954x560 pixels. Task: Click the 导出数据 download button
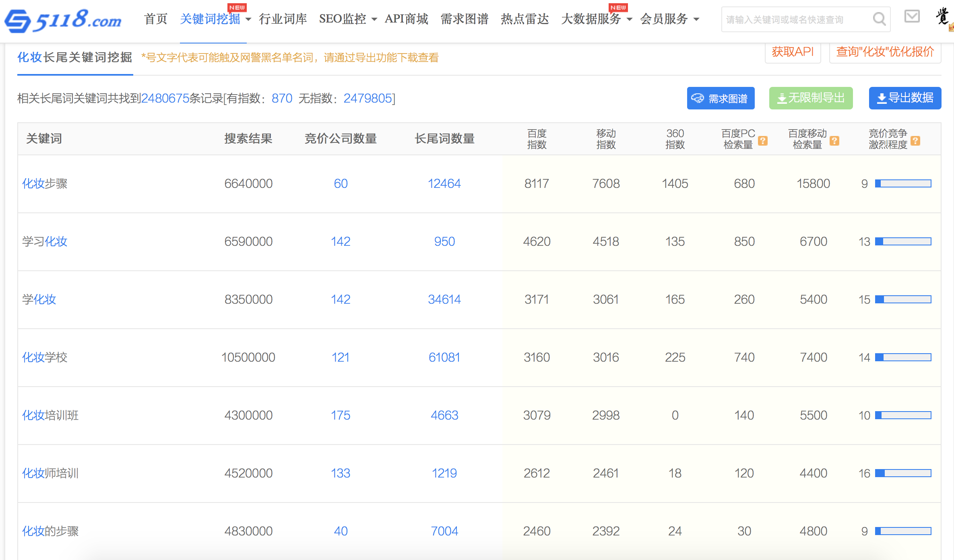tap(904, 98)
